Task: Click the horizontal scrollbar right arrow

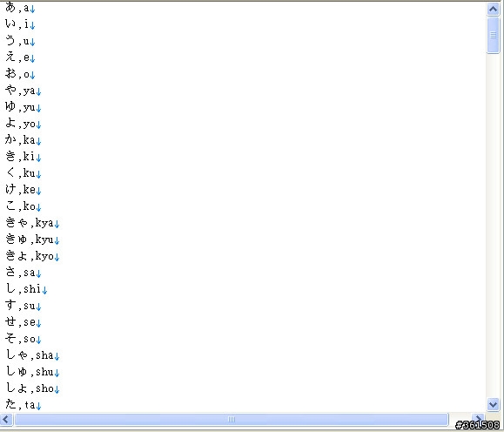Action: (x=478, y=418)
